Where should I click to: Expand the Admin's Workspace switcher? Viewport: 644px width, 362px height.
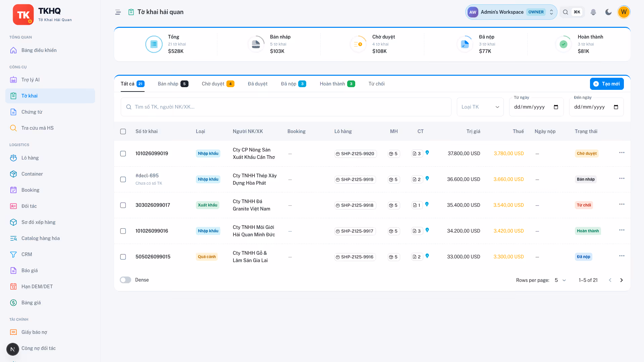coord(511,12)
